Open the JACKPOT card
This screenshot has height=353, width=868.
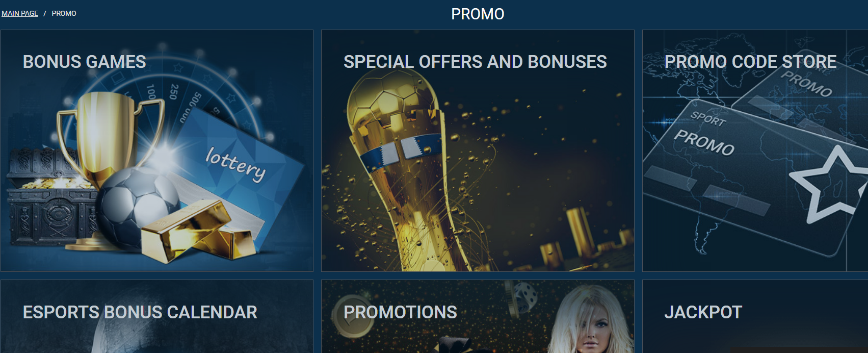[x=703, y=312]
